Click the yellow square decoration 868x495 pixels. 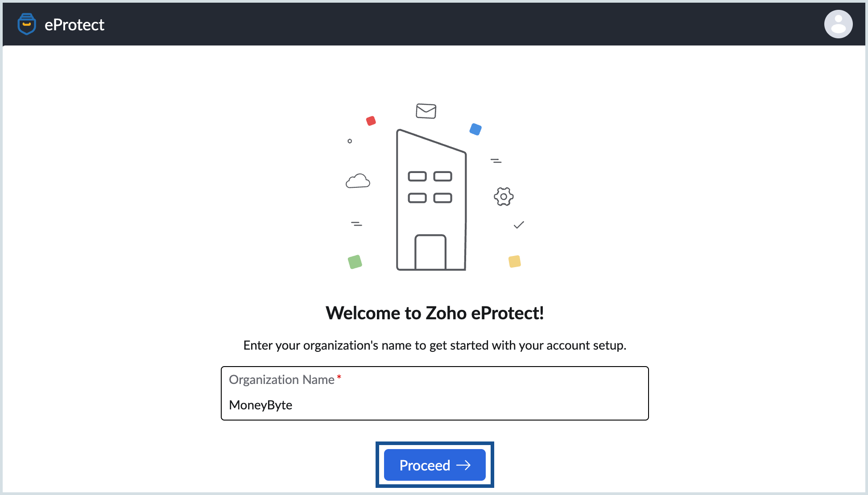click(x=515, y=261)
